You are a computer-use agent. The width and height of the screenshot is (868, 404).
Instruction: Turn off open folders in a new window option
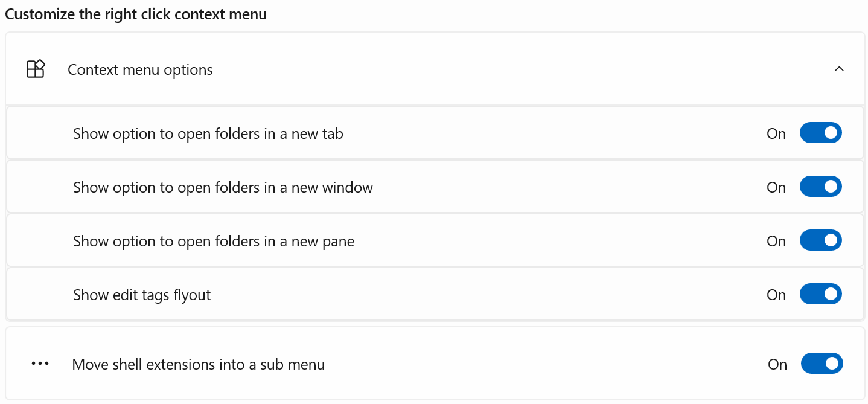(x=821, y=187)
